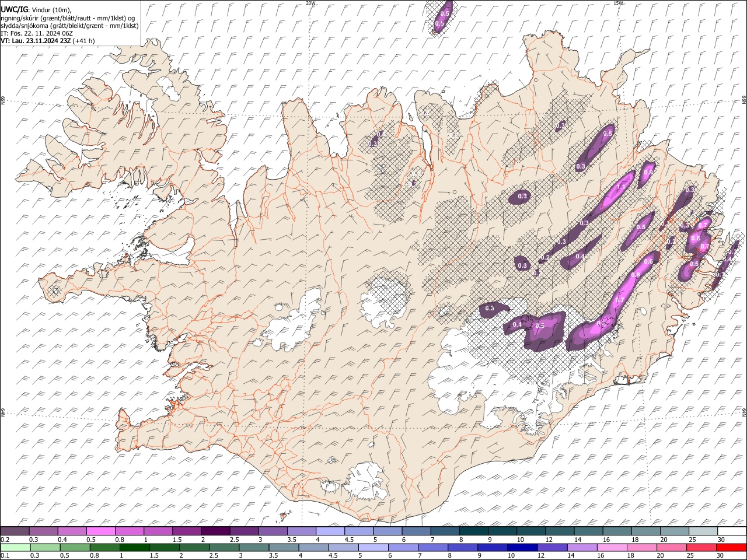Click top legend swatch between 4 and 4.5
Image resolution: width=747 pixels, height=560 pixels.
[x=330, y=531]
